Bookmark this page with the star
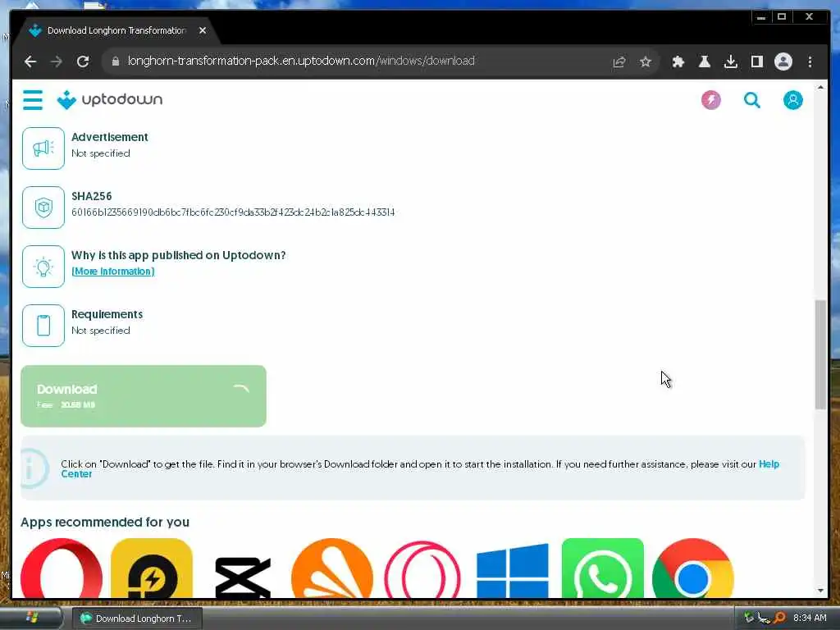Image resolution: width=840 pixels, height=630 pixels. tap(645, 62)
